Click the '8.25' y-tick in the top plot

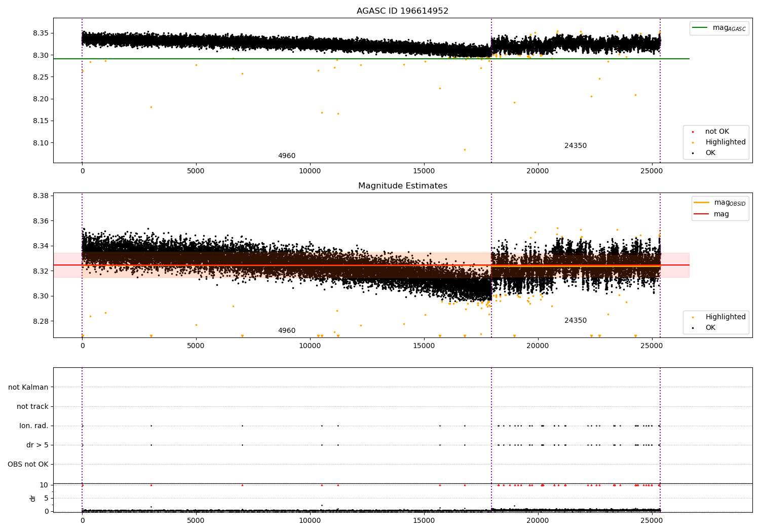[x=41, y=78]
